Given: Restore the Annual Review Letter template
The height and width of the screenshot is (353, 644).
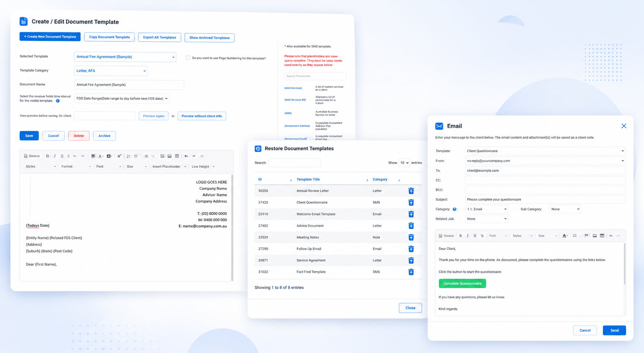Looking at the screenshot, I should pos(411,191).
